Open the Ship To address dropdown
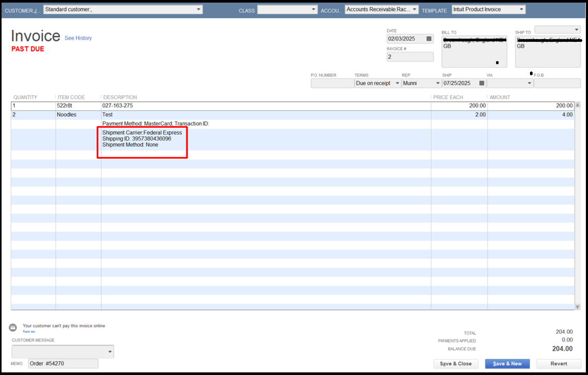 click(577, 30)
